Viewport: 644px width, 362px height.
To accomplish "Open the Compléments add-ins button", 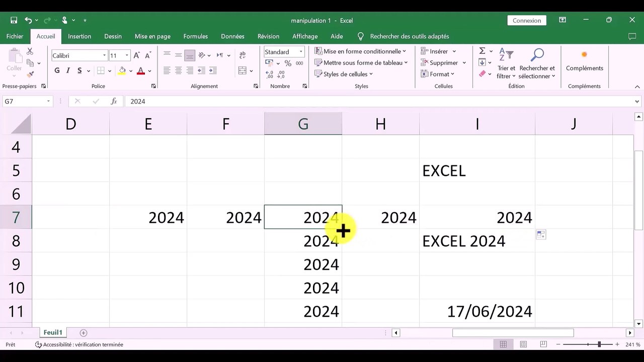I will pyautogui.click(x=584, y=61).
